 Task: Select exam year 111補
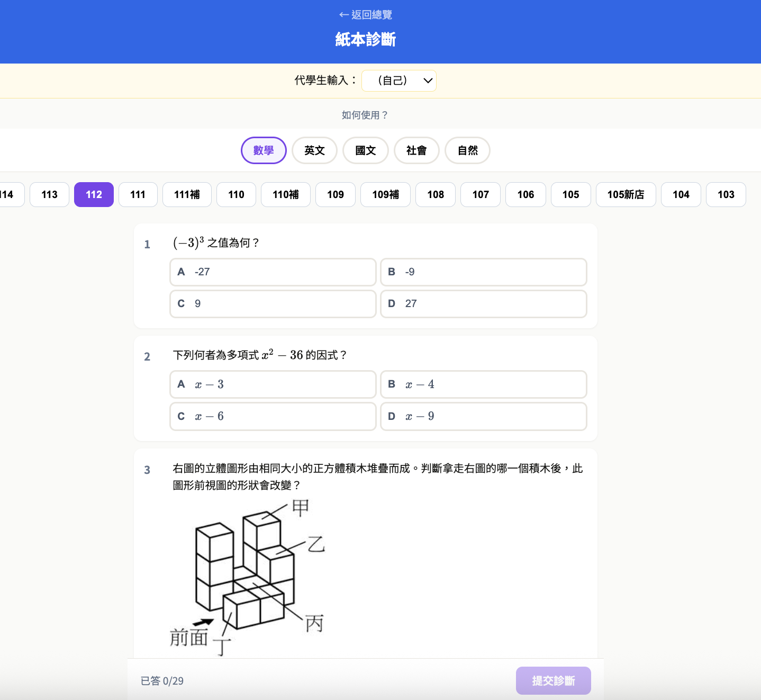click(187, 194)
